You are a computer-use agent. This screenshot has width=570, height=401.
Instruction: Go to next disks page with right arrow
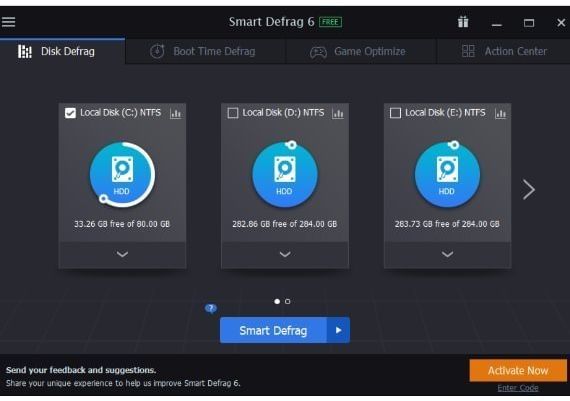[x=529, y=189]
